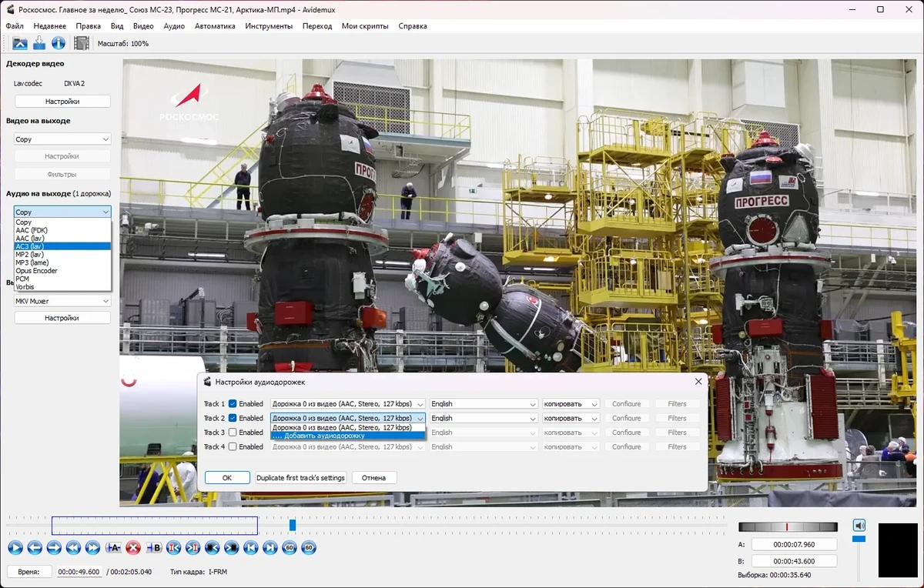
Task: Start playback with the Play button
Action: pos(15,548)
